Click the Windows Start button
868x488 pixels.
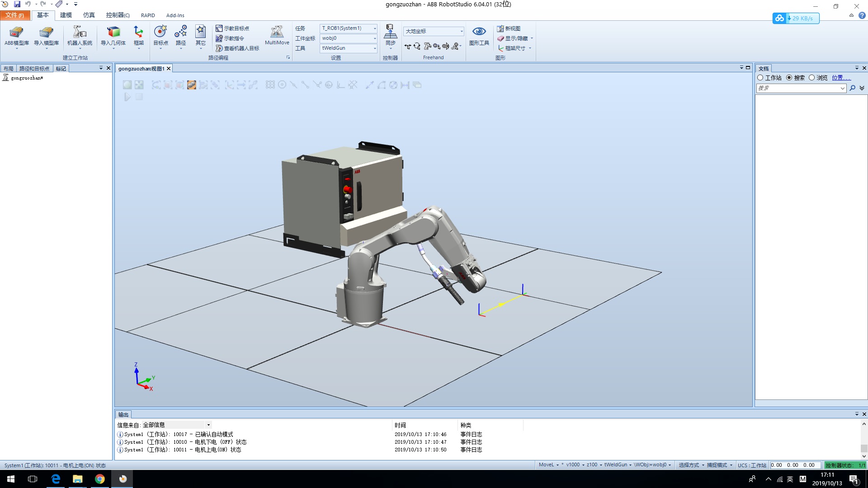click(x=11, y=479)
